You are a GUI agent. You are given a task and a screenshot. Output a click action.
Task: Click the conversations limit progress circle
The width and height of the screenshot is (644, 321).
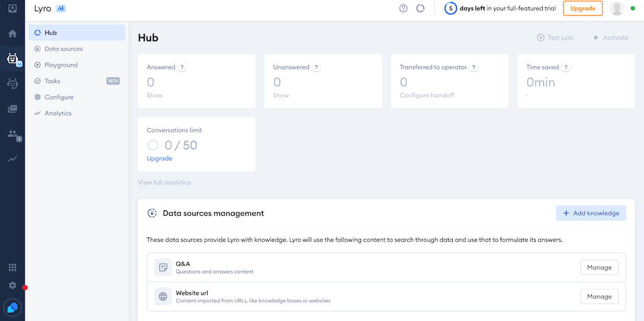[x=153, y=145]
